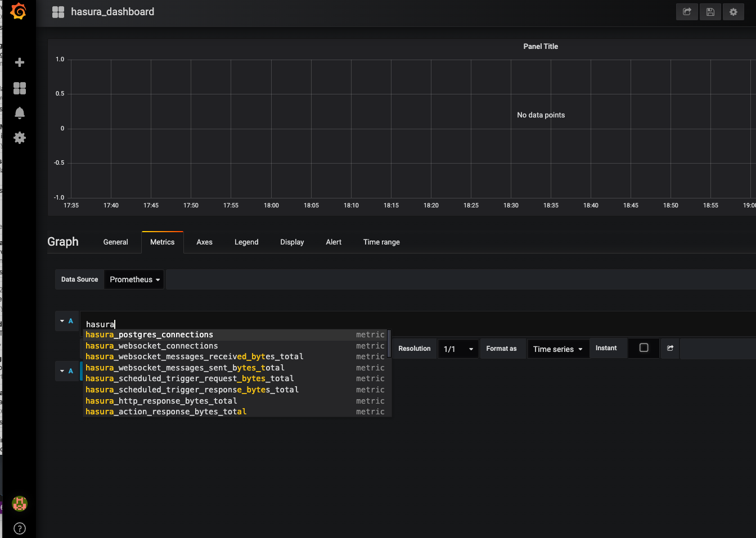Open dashboard settings via the gear icon
756x538 pixels.
tap(733, 12)
